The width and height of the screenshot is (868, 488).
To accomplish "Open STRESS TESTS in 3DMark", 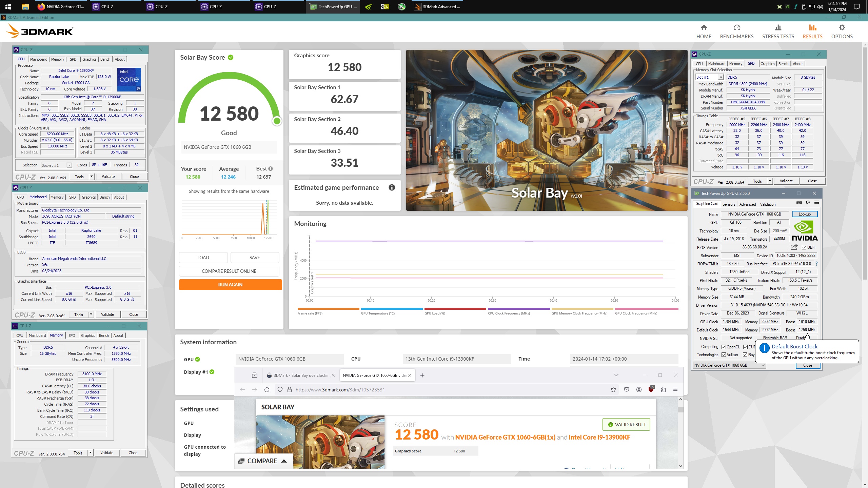I will (x=778, y=32).
